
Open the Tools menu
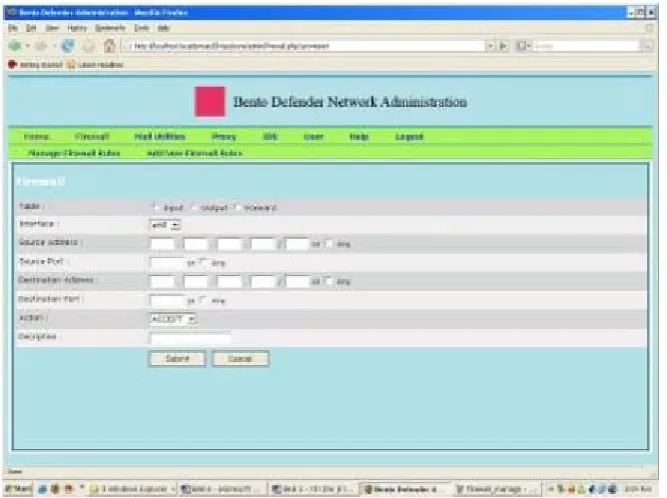coord(142,28)
